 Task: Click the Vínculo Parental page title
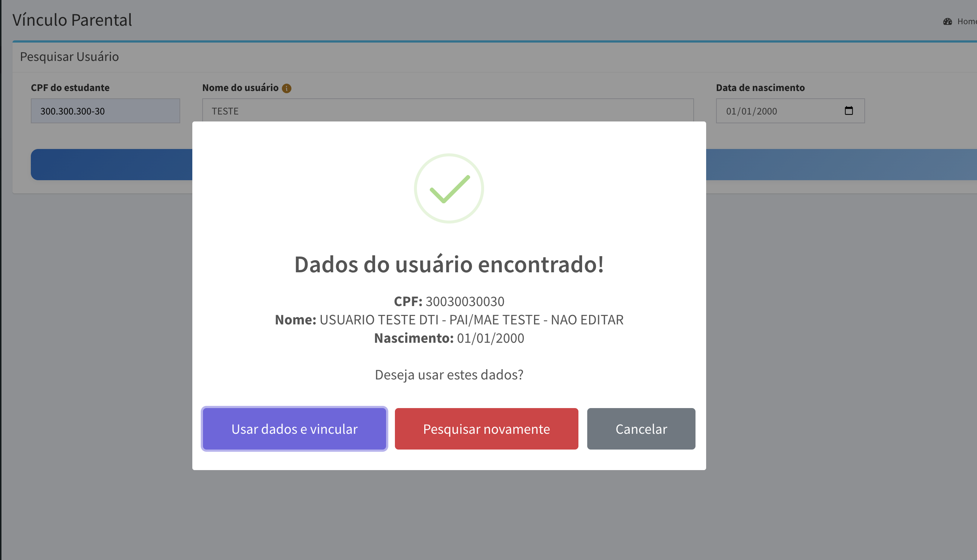[x=72, y=20]
